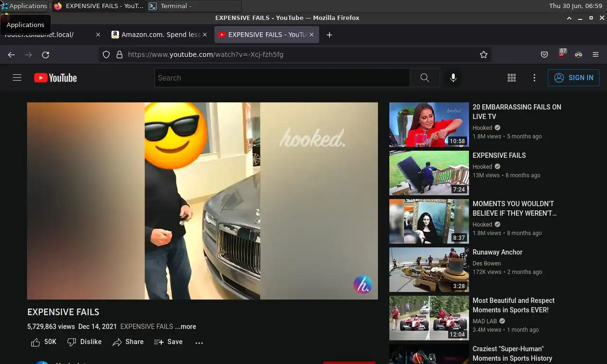607x364 pixels.
Task: Switch to the Terminal taskbar window
Action: pyautogui.click(x=194, y=6)
